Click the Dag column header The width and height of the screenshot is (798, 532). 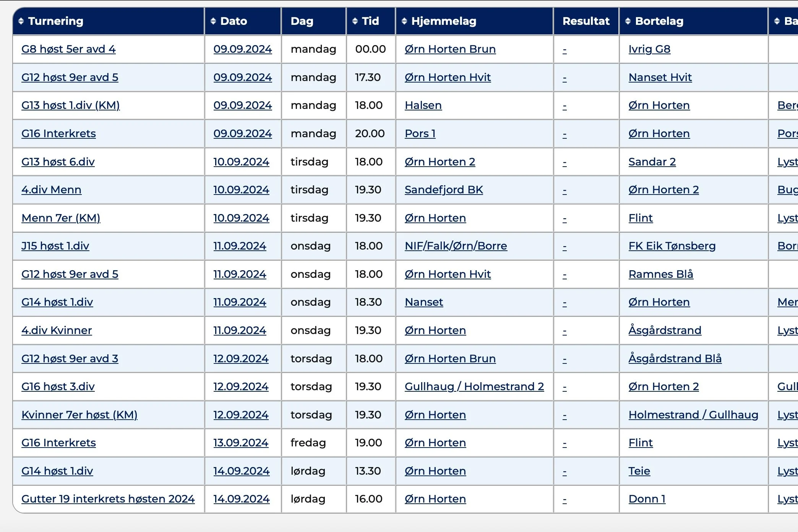click(x=302, y=21)
